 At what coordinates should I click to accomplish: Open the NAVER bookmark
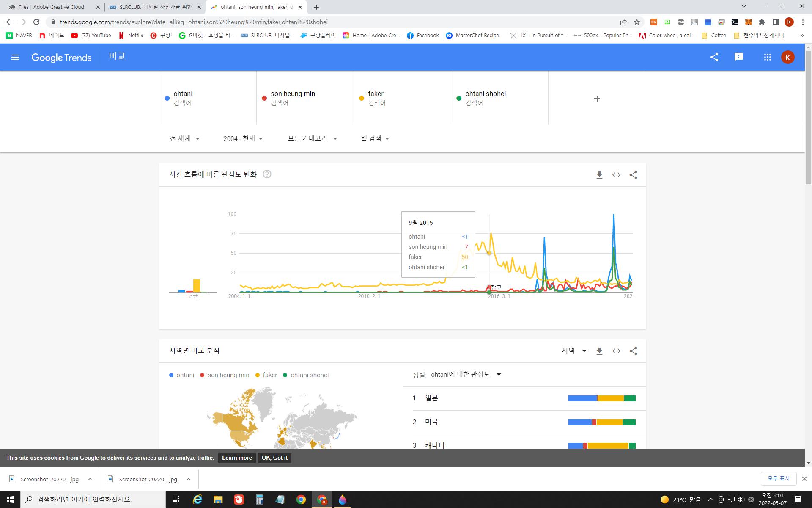[19, 36]
